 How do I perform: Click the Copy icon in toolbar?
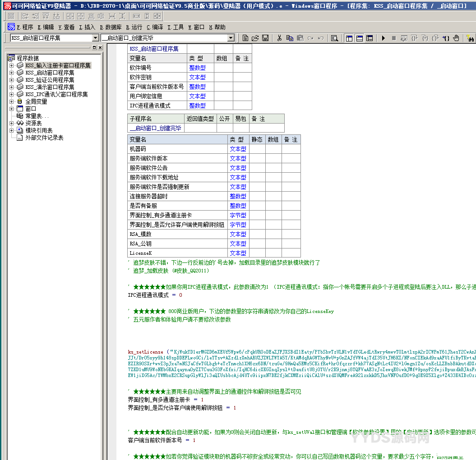290,38
